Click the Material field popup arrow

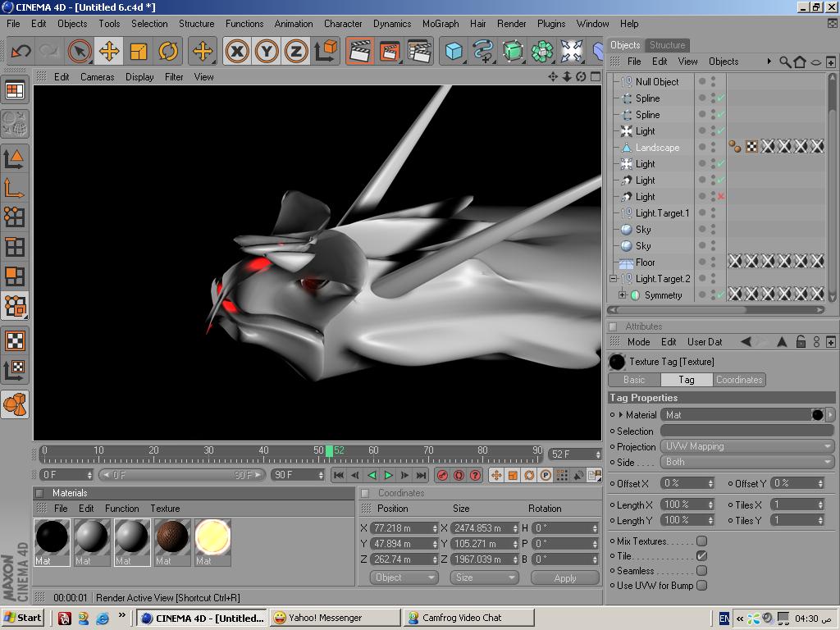coord(830,414)
